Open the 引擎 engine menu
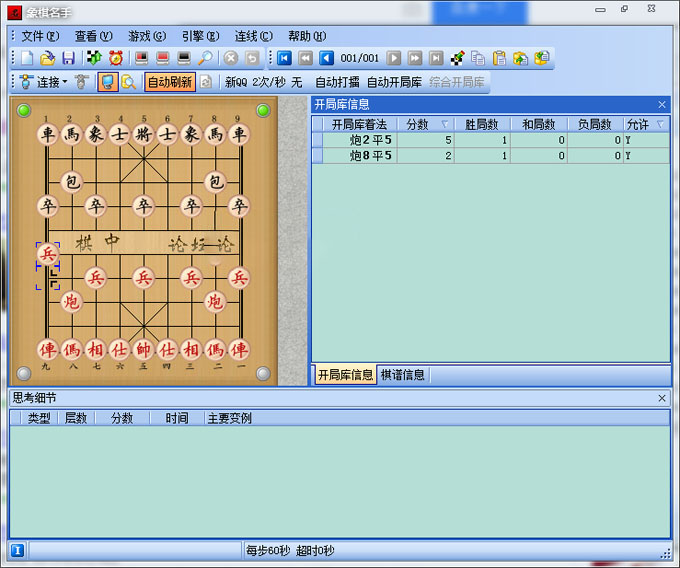The image size is (680, 568). (x=200, y=36)
